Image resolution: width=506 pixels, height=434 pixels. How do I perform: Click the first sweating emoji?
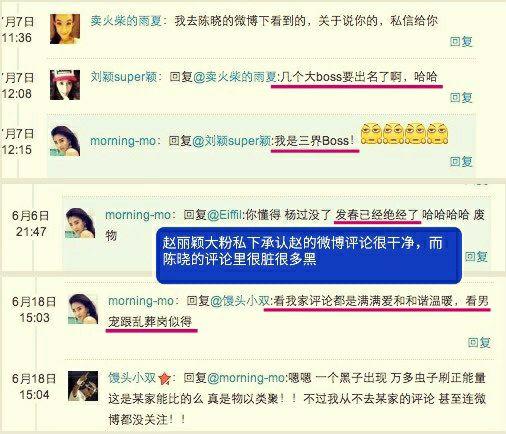[371, 133]
